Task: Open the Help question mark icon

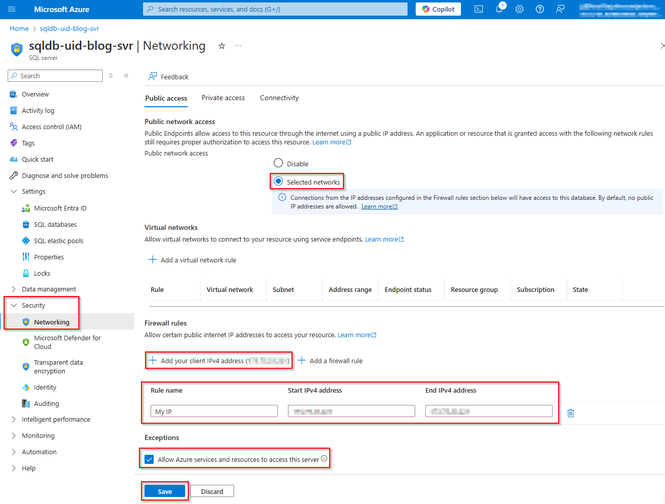Action: pyautogui.click(x=539, y=9)
